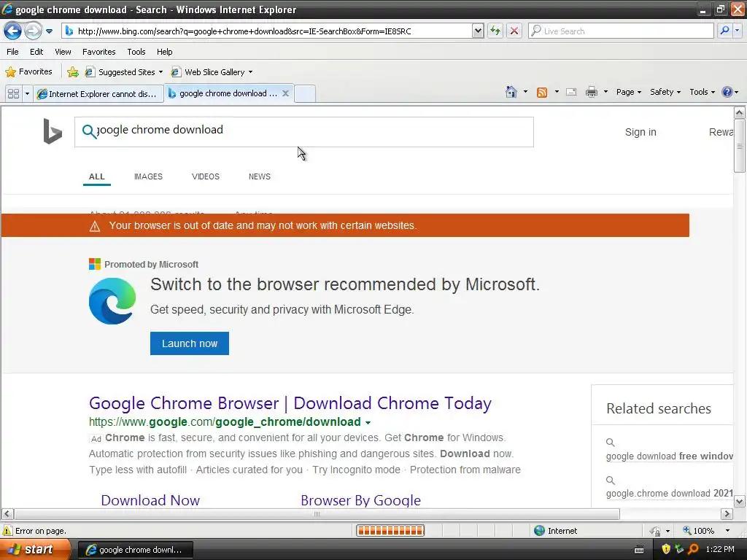Click the Live Search box

622,31
